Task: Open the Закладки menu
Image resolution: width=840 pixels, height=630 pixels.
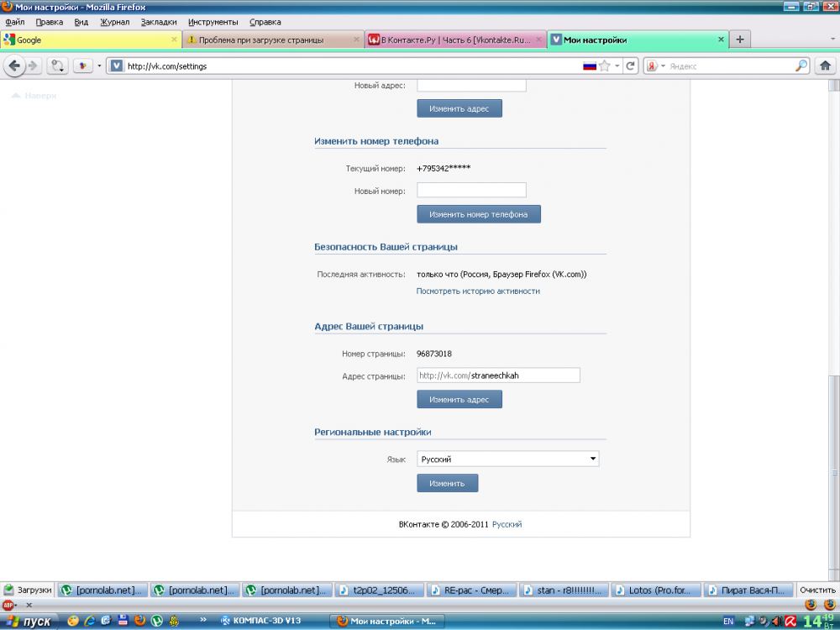Action: click(159, 22)
